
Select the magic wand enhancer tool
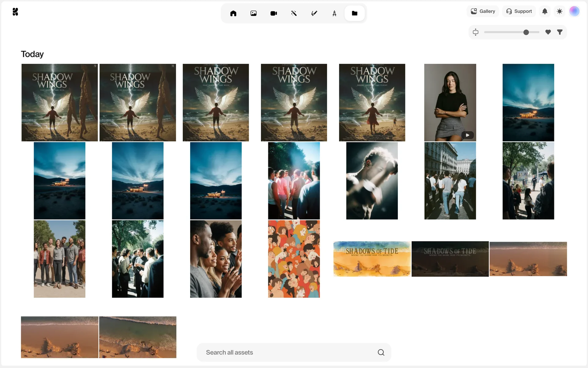294,13
